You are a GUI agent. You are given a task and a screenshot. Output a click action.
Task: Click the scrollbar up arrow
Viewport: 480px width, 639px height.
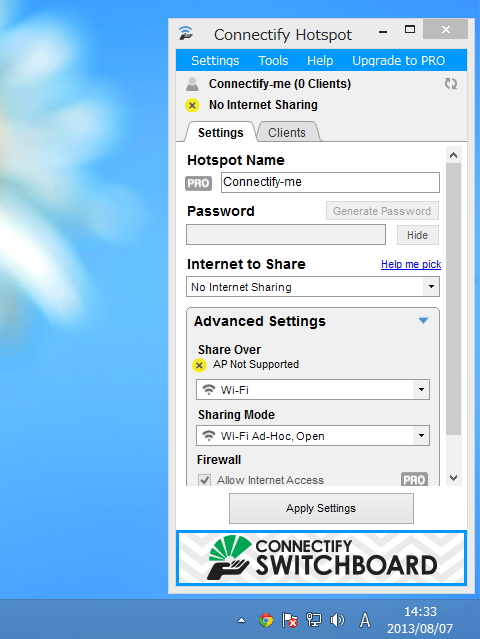point(454,155)
